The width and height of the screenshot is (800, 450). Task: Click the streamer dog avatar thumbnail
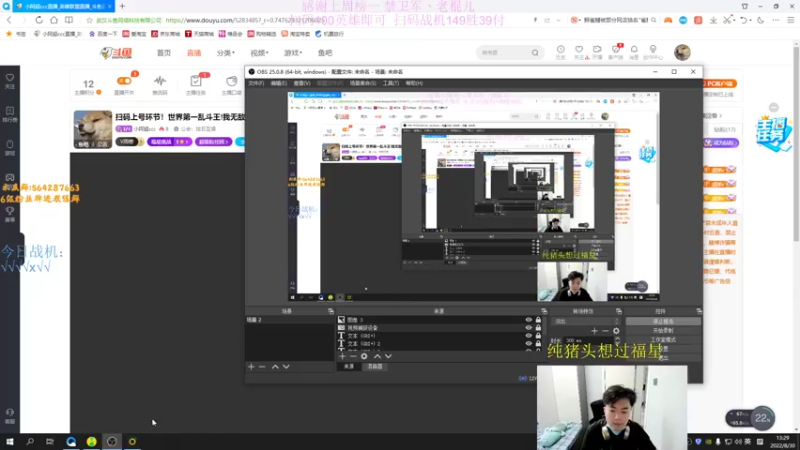93,130
